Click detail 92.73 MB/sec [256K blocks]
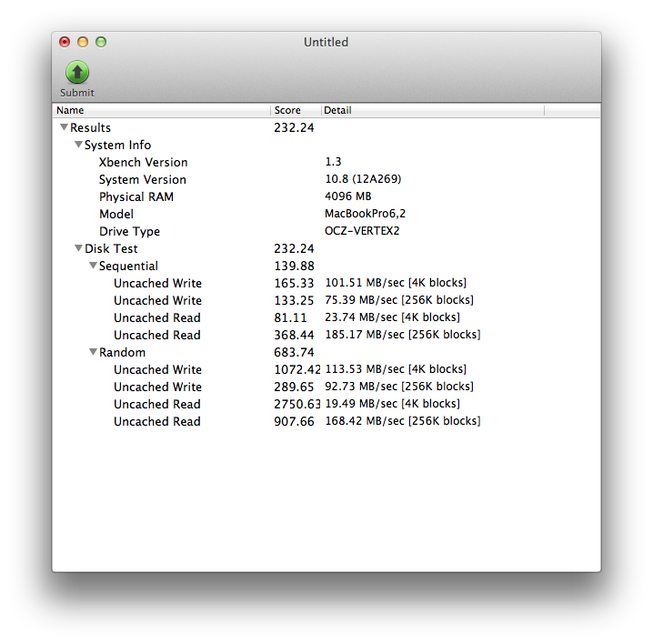Viewport: 653px width, 644px height. (399, 387)
